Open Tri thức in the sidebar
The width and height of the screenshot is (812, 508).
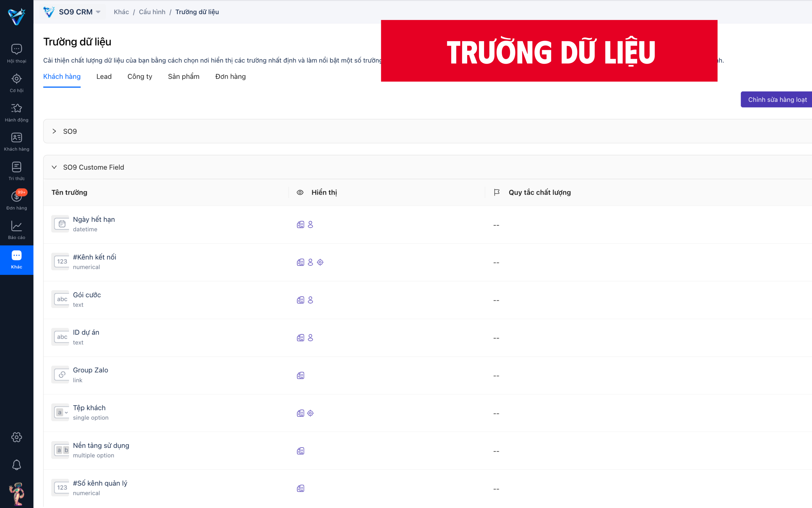coord(16,171)
